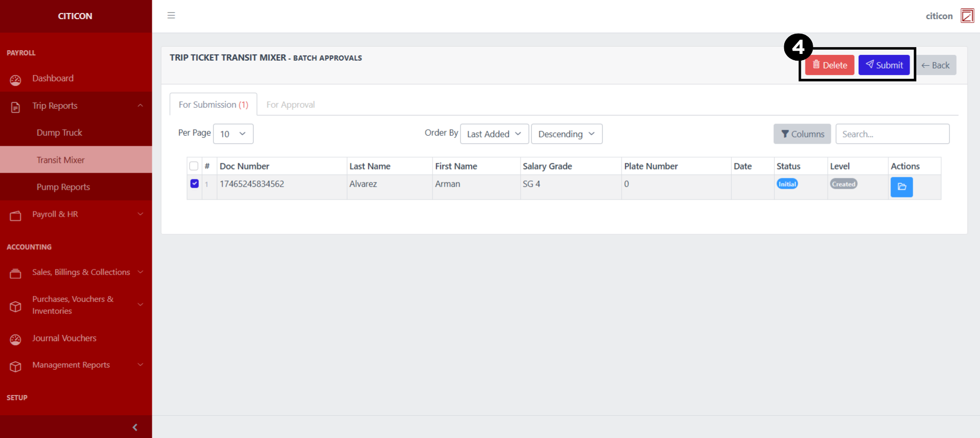The height and width of the screenshot is (438, 980).
Task: Click the Journal Vouchers icon
Action: tap(16, 340)
